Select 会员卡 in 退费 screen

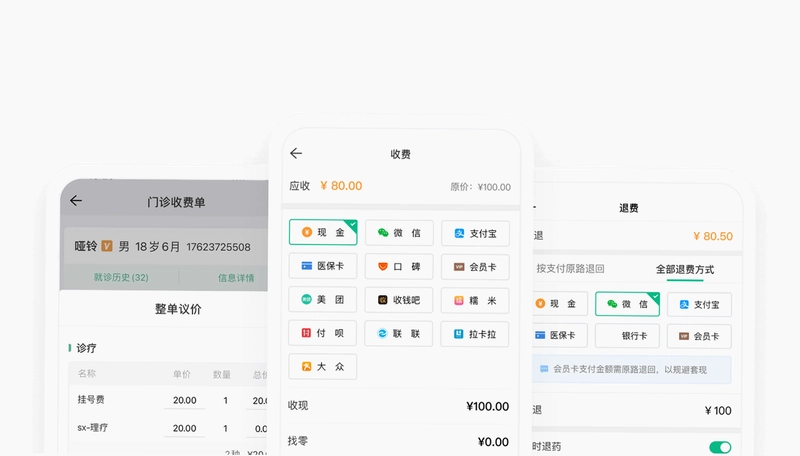(x=699, y=336)
